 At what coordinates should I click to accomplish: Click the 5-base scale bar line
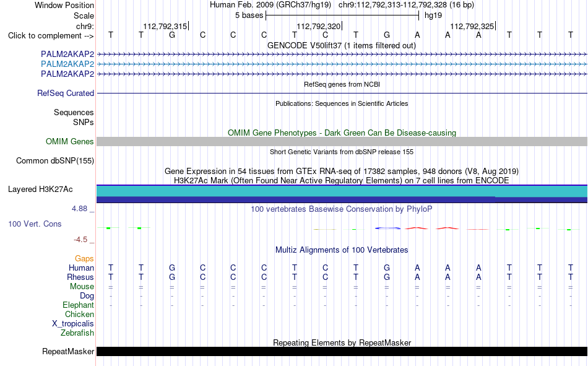[x=342, y=15]
